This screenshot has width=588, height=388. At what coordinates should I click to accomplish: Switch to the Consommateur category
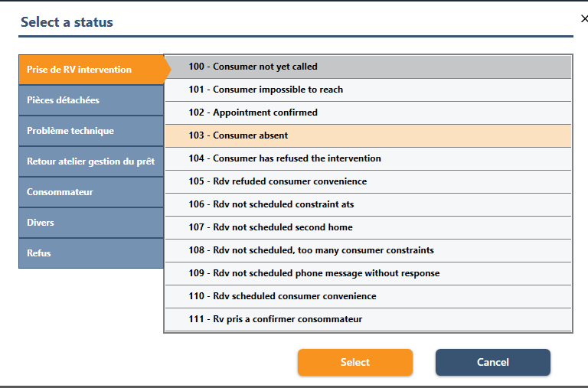90,192
